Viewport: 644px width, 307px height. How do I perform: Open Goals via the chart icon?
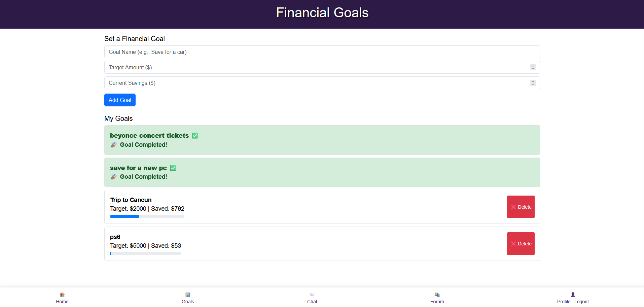188,295
